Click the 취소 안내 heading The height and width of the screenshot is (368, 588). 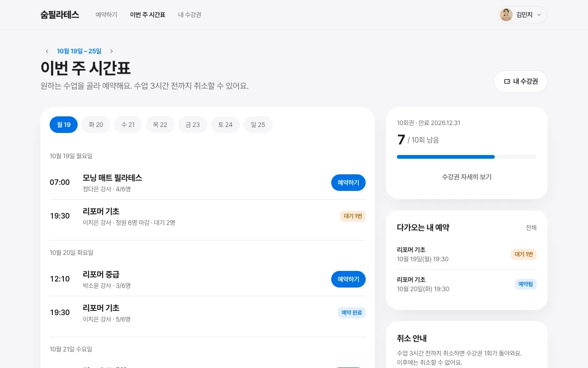[412, 339]
